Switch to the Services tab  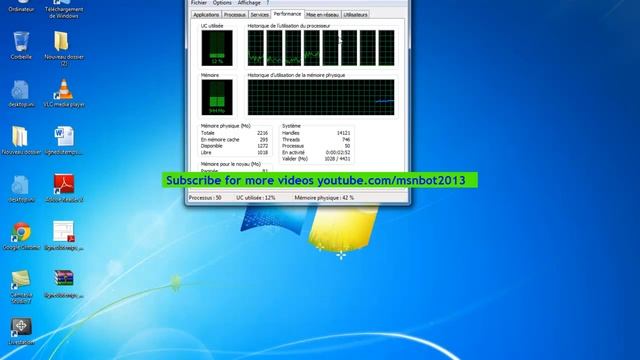(x=260, y=15)
